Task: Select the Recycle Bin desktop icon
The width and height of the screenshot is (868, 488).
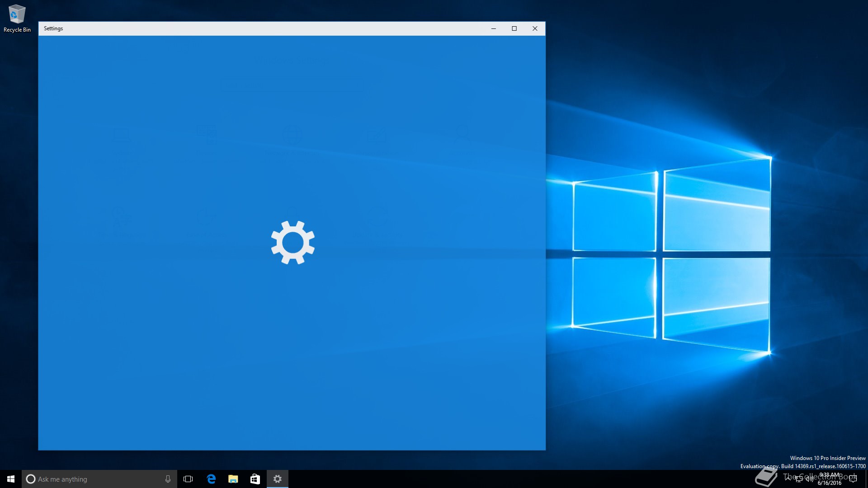Action: coord(17,19)
